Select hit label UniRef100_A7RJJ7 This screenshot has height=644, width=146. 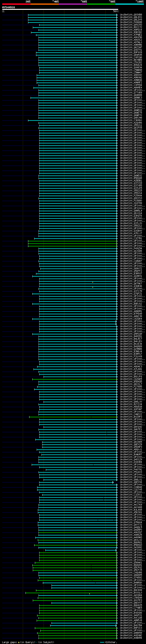[x=131, y=233]
